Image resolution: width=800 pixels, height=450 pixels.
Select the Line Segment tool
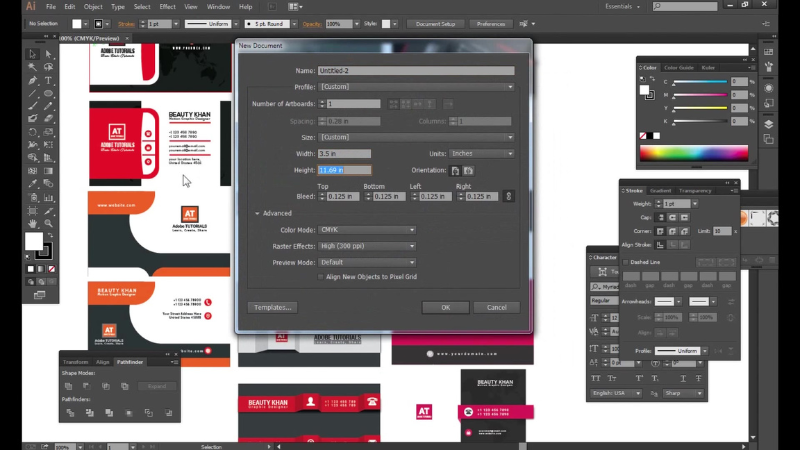(33, 93)
